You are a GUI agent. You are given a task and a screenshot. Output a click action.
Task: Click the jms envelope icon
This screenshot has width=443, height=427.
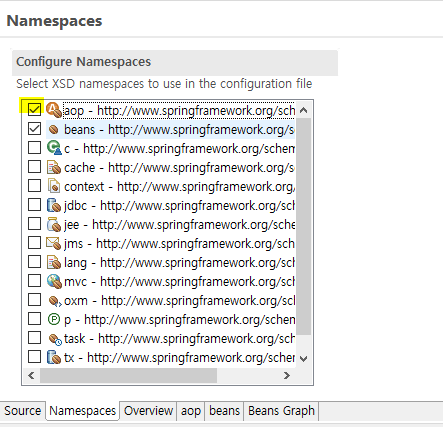coord(53,243)
